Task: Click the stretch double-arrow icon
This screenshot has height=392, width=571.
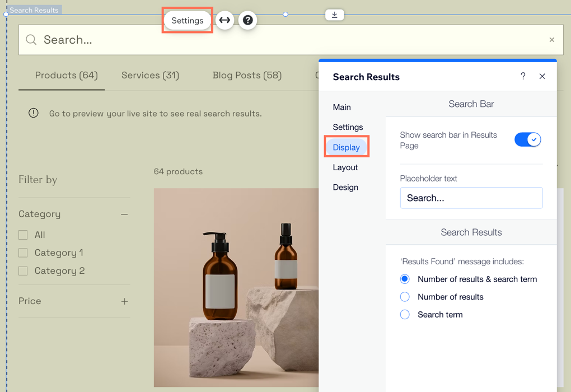Action: [x=224, y=20]
